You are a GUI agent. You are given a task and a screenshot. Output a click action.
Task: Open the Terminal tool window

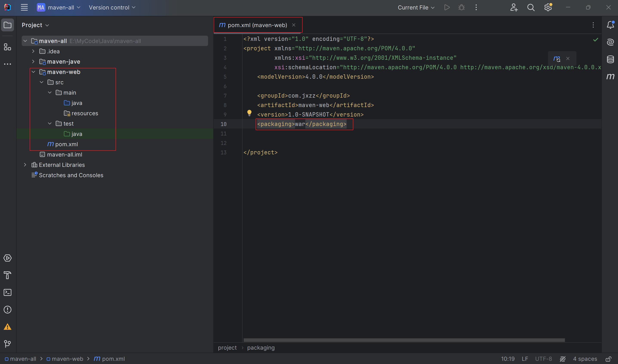[8, 292]
